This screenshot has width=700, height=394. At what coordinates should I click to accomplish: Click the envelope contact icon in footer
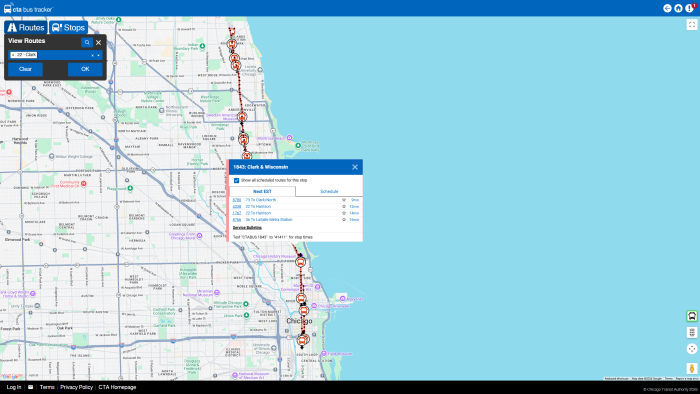pyautogui.click(x=30, y=387)
